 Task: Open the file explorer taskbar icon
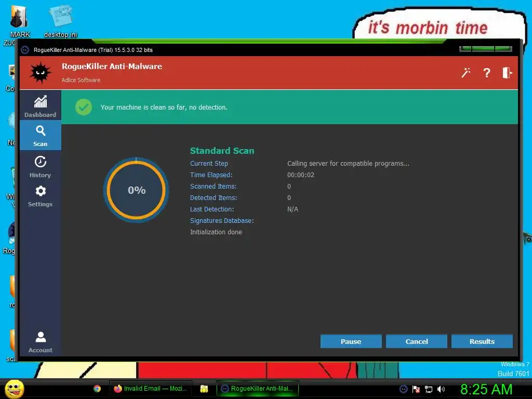click(x=204, y=389)
